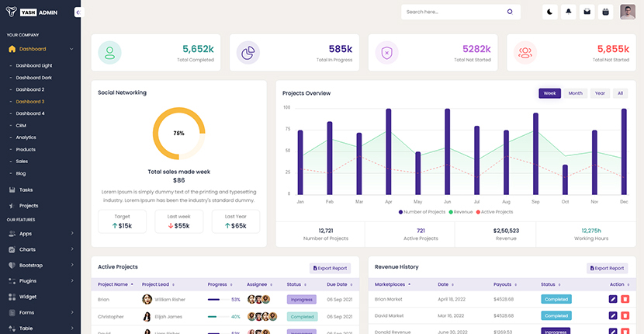Click the Inprogress badge in Brian's row
This screenshot has width=644, height=334.
[x=302, y=300]
